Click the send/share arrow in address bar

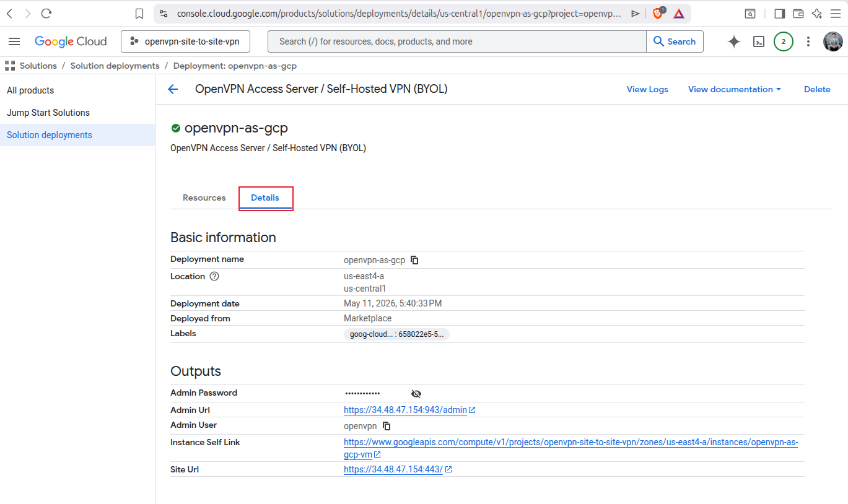click(x=635, y=14)
